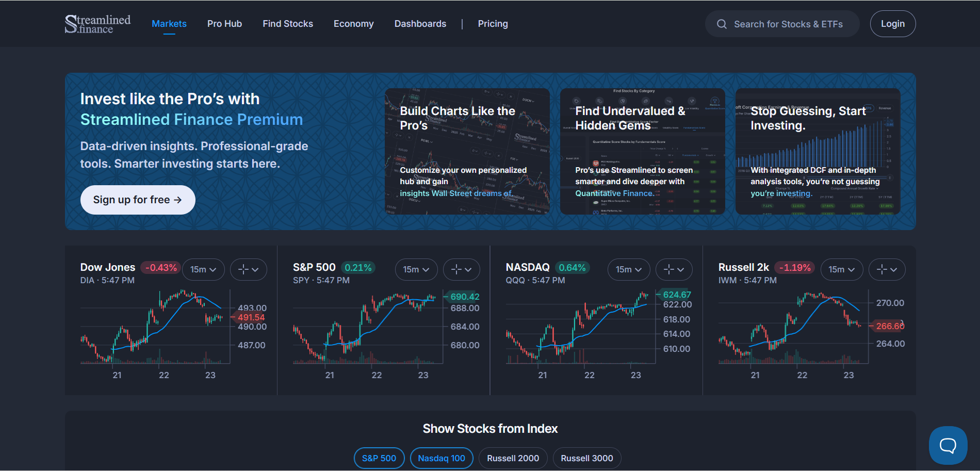Click S&P 500 0.21% change badge
980x471 pixels.
tap(358, 268)
